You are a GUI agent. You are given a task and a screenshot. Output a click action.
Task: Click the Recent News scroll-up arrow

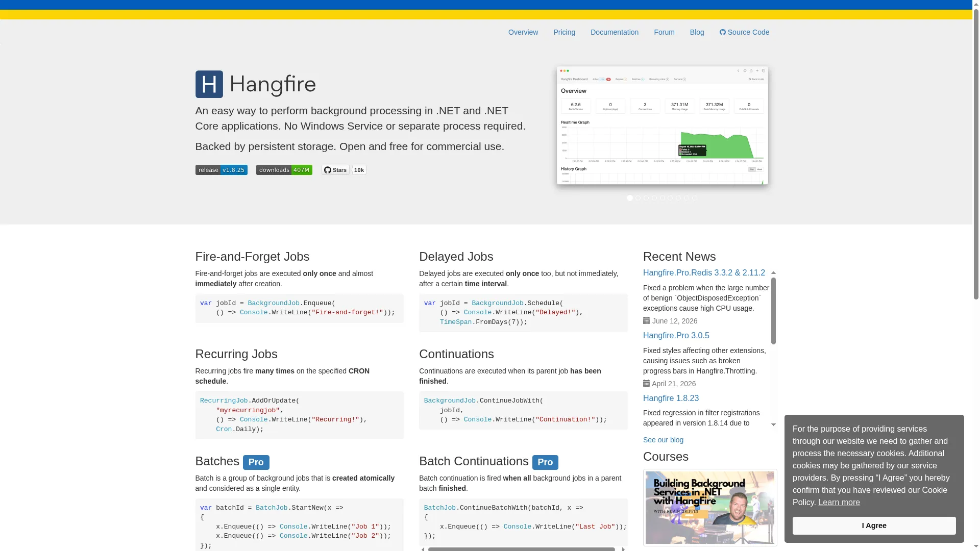(x=773, y=273)
